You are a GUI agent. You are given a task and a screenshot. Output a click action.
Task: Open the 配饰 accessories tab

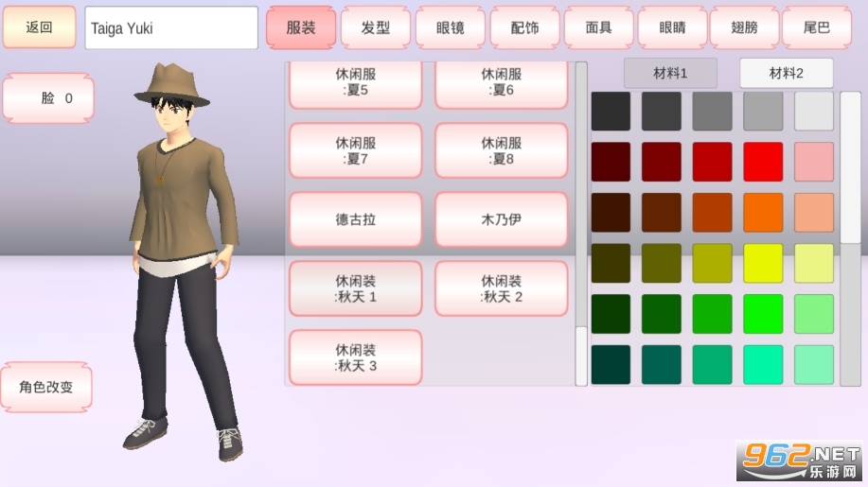[x=524, y=28]
